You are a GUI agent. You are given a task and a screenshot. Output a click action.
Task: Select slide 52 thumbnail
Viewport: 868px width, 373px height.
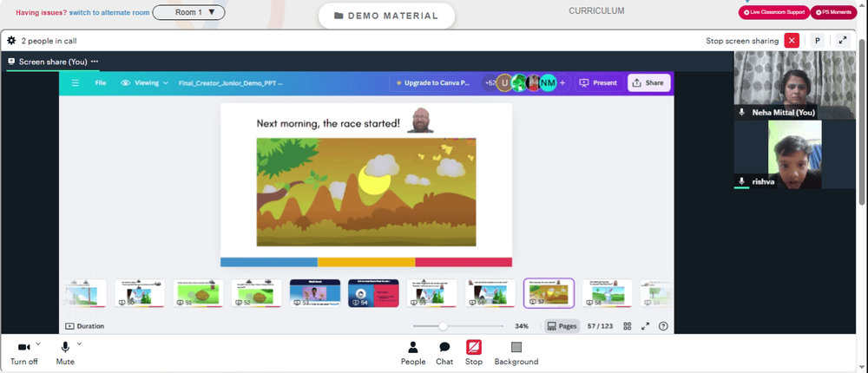[256, 292]
